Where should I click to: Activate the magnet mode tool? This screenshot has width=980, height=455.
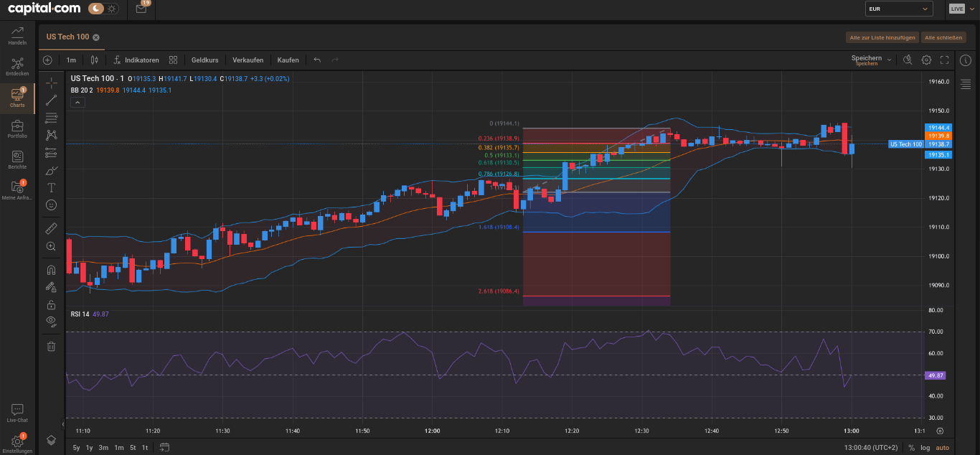(x=51, y=271)
